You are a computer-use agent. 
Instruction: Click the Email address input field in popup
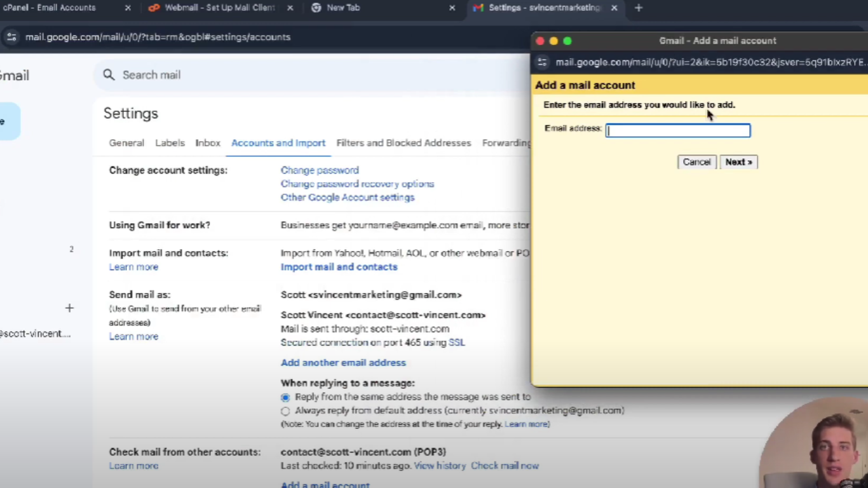pos(678,130)
